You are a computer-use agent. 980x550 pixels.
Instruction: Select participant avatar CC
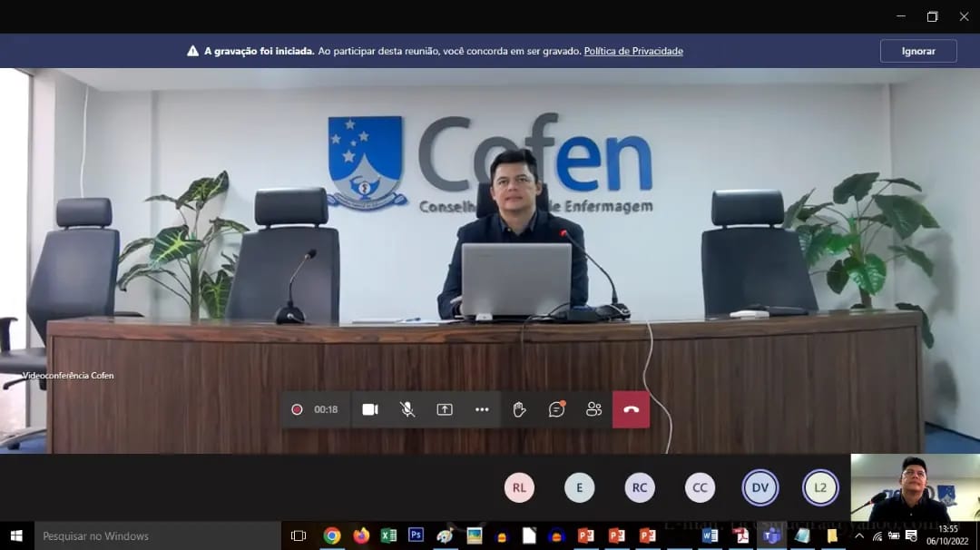[x=700, y=487]
